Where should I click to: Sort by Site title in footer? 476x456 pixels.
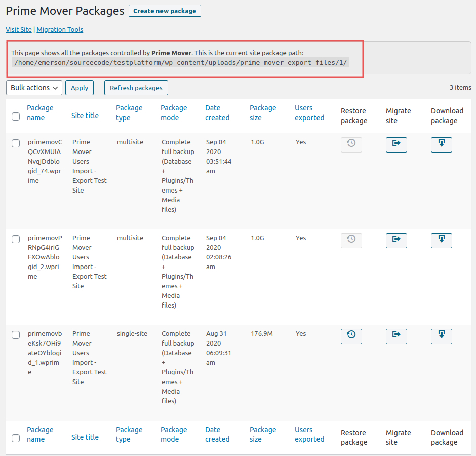[x=85, y=437]
